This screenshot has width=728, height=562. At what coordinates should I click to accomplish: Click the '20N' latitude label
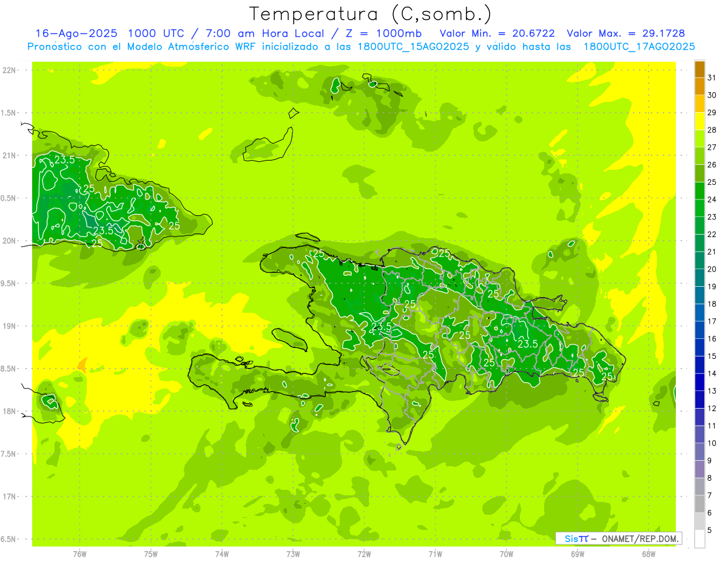click(x=10, y=241)
